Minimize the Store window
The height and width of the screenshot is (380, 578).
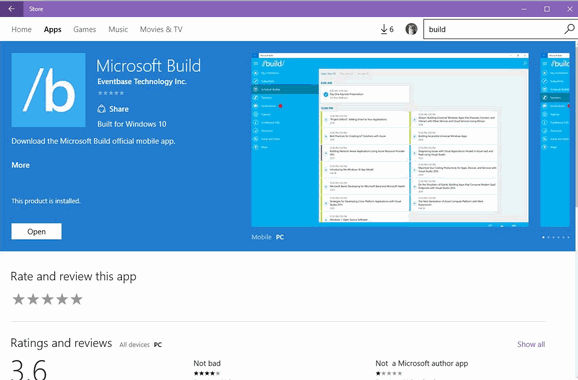[524, 9]
